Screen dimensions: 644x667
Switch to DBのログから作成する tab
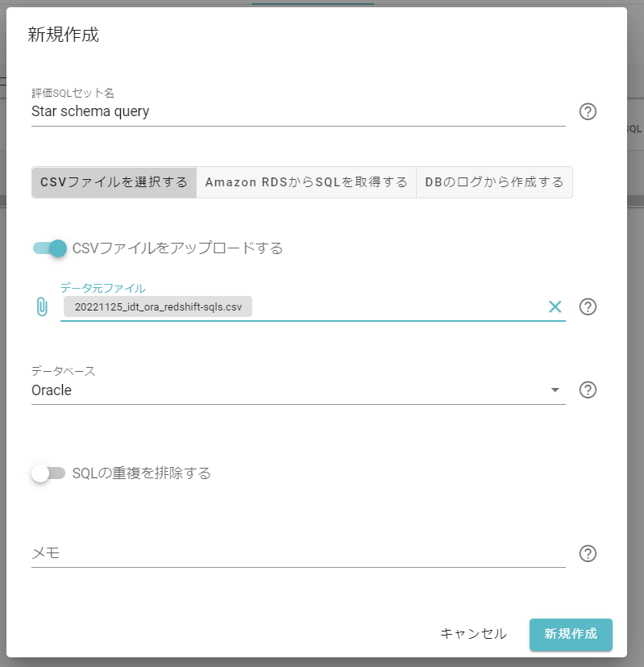[x=494, y=182]
